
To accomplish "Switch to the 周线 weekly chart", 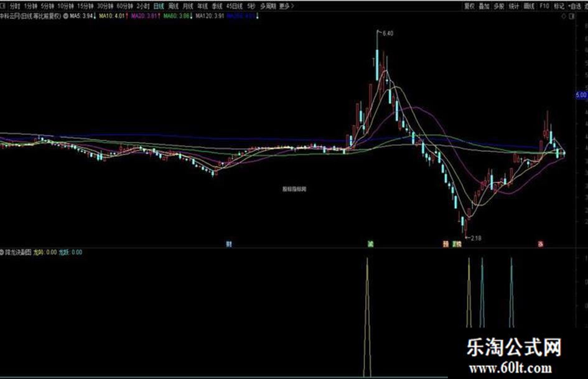I will tap(173, 6).
